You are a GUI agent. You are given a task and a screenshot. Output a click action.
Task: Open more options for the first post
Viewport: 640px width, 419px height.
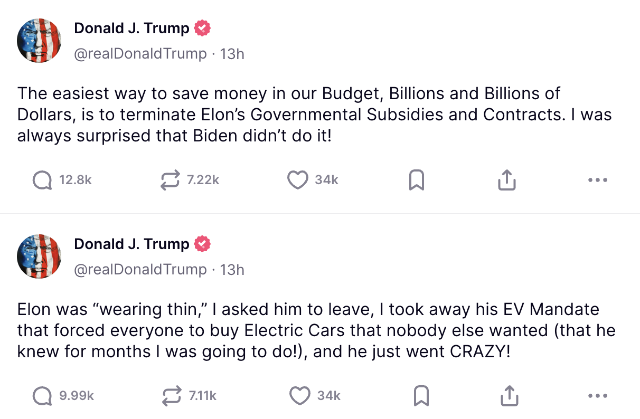(x=598, y=180)
